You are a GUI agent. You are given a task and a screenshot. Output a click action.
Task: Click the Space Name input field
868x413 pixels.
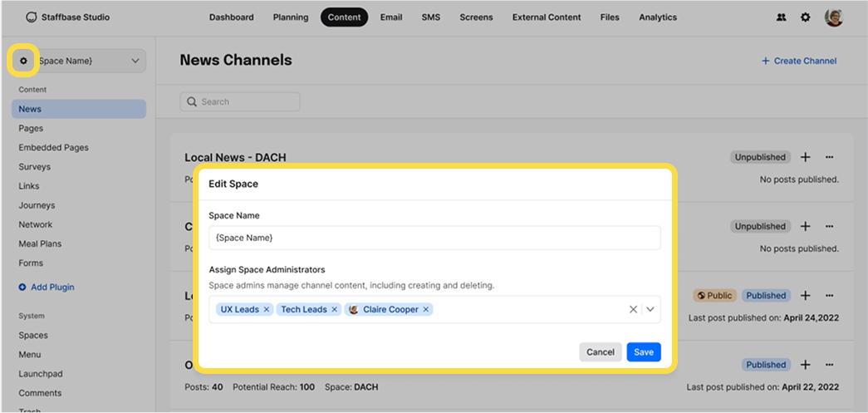click(x=434, y=238)
